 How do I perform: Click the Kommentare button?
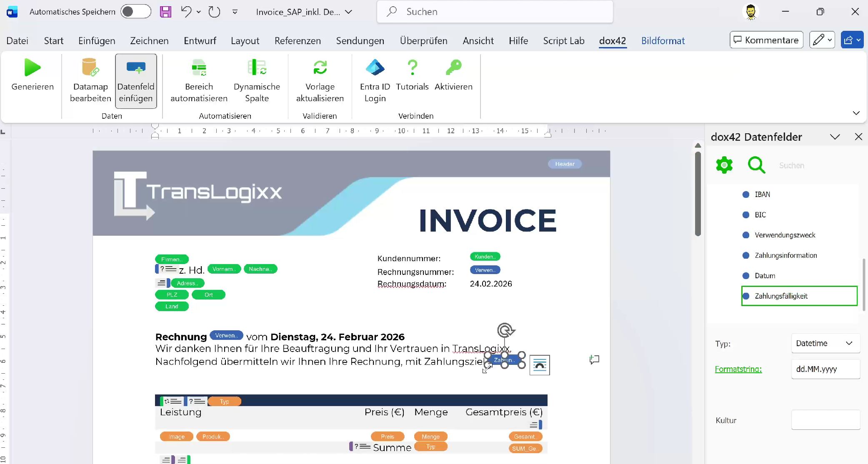pos(766,40)
